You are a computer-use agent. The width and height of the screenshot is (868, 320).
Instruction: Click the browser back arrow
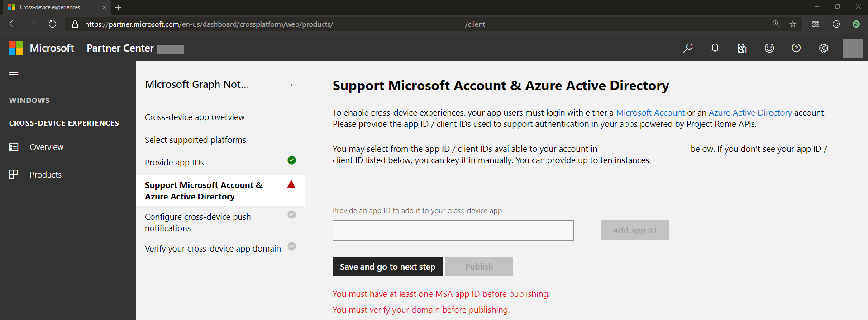(13, 24)
